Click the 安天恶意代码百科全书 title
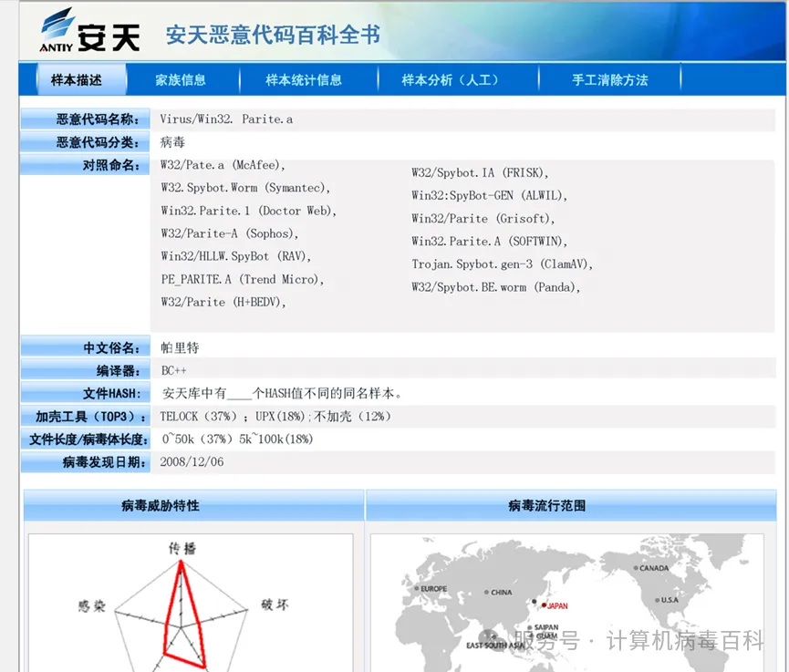 pos(272,35)
